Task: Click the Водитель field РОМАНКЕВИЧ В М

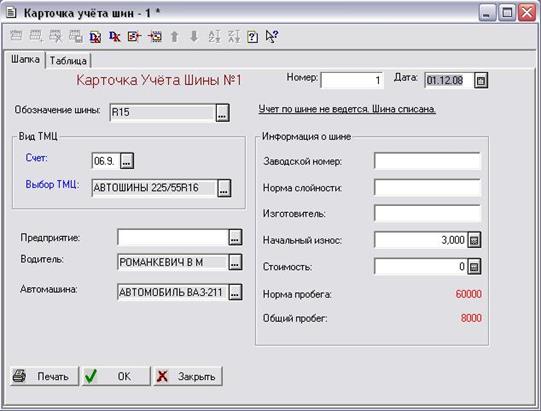Action: coord(173,262)
